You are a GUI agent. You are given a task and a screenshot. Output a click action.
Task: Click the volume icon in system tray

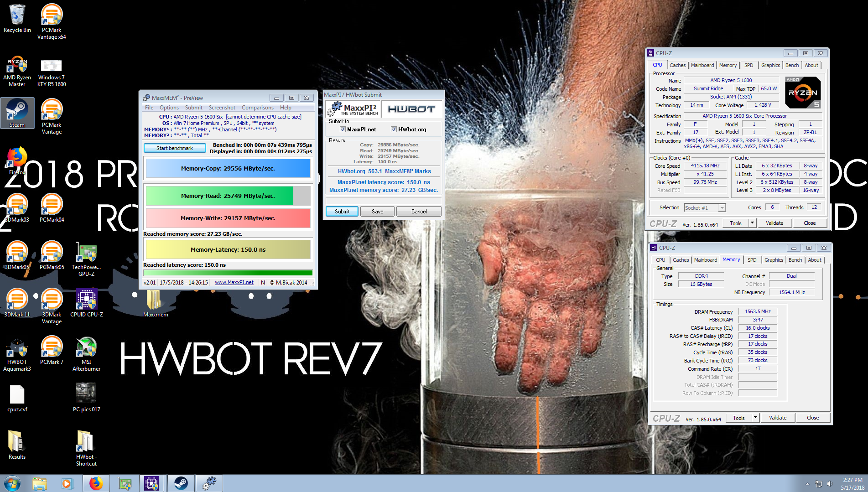[830, 484]
